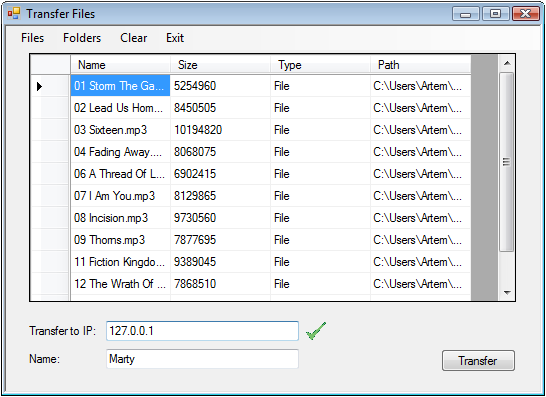Maximize the Transfer Files window
Image resolution: width=546 pixels, height=397 pixels.
click(x=496, y=14)
